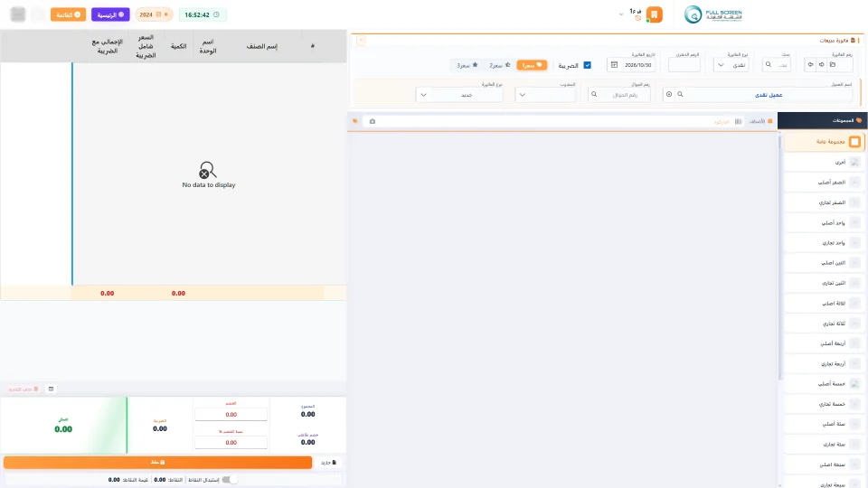Go to previous invoice arrow icon
868x488 pixels.
[810, 65]
